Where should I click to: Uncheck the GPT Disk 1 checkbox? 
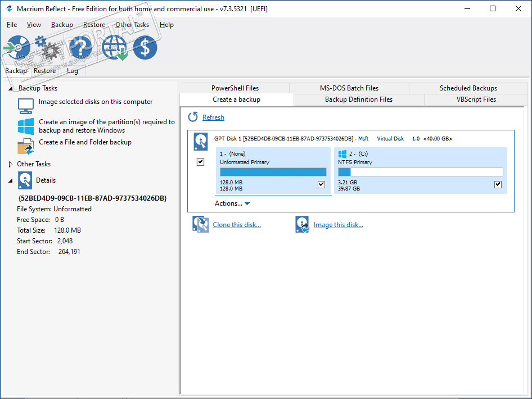[201, 162]
